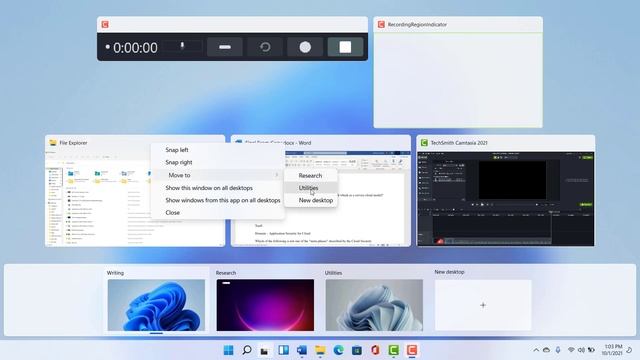
Task: Open Wi-Fi network tray icon
Action: (571, 350)
